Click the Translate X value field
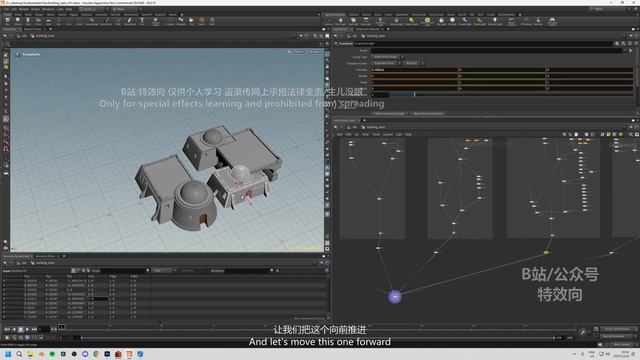This screenshot has height=360, width=640. 414,70
